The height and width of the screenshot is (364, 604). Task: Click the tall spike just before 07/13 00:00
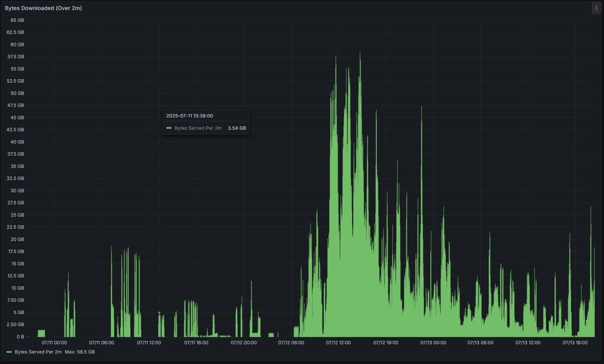tap(421, 108)
